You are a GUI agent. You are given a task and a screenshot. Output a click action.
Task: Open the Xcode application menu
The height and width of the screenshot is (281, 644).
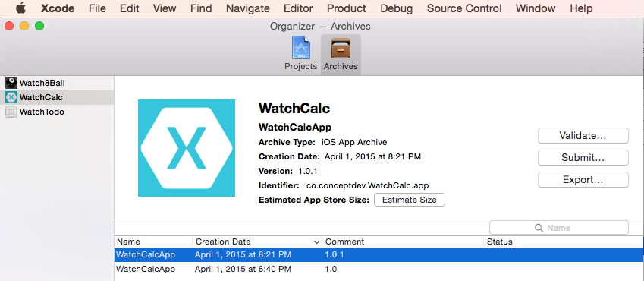(x=56, y=8)
